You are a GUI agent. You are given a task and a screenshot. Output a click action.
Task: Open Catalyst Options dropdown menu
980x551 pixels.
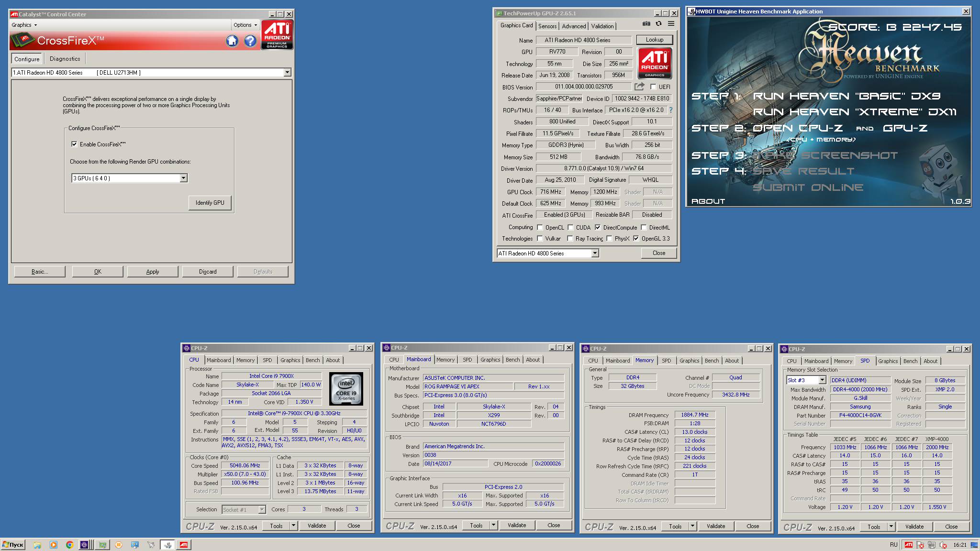[245, 25]
